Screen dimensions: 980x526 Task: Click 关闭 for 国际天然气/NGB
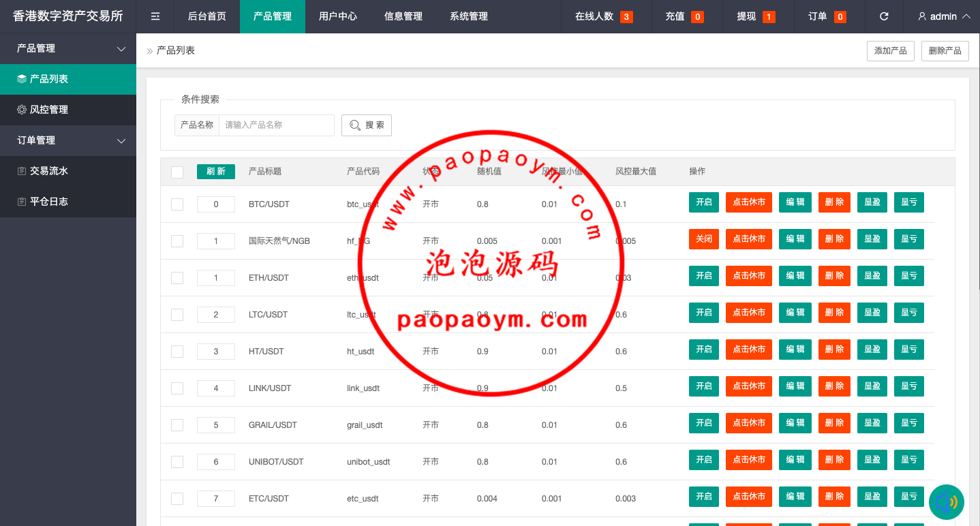tap(704, 239)
